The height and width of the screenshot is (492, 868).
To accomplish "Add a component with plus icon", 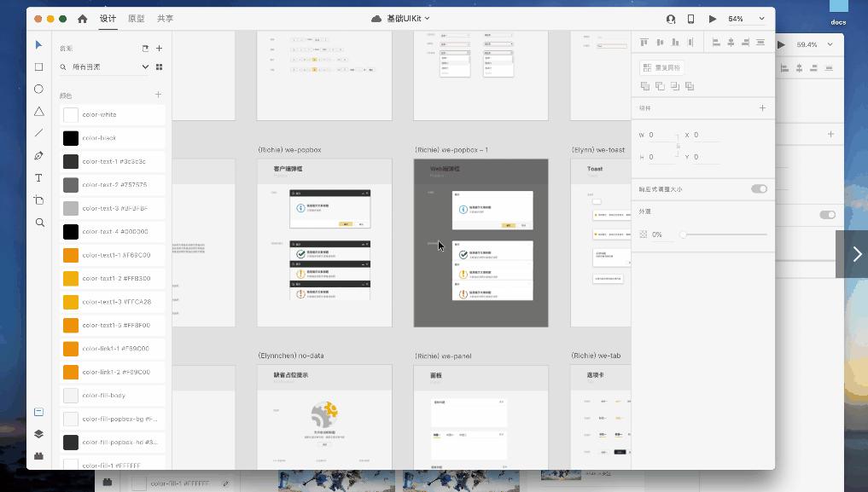I will pos(762,107).
